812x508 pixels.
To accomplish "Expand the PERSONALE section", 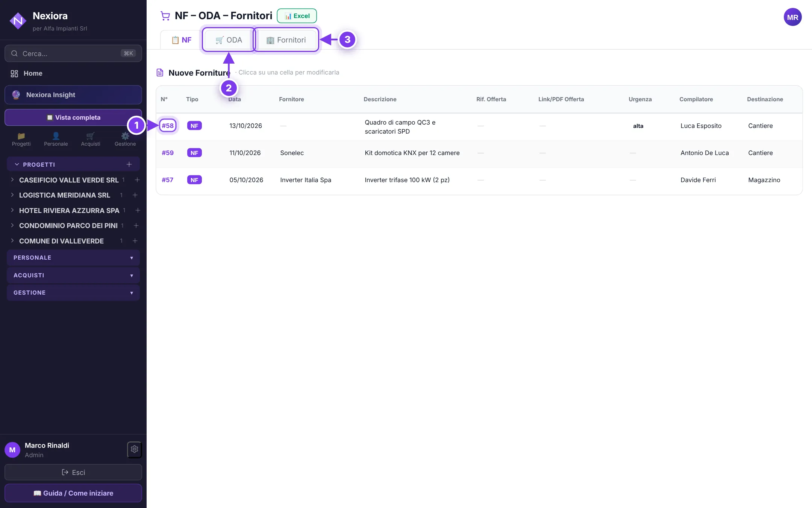I will [73, 258].
